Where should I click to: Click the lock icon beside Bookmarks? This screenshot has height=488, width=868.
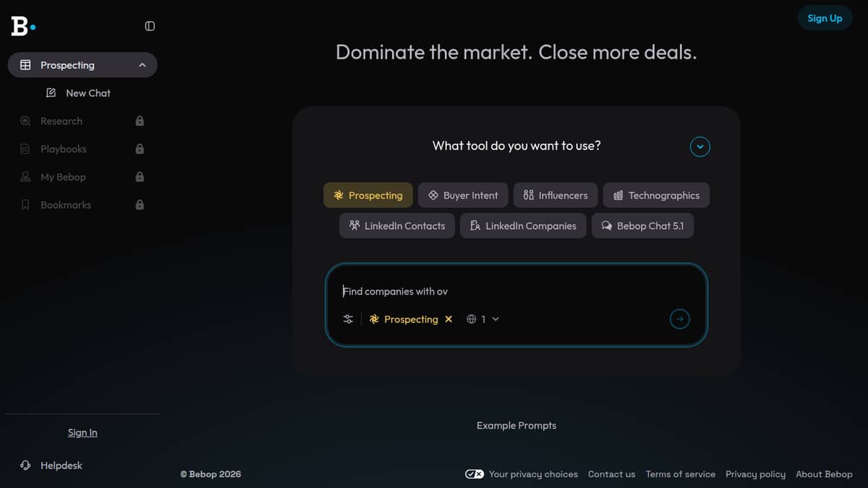click(x=140, y=205)
